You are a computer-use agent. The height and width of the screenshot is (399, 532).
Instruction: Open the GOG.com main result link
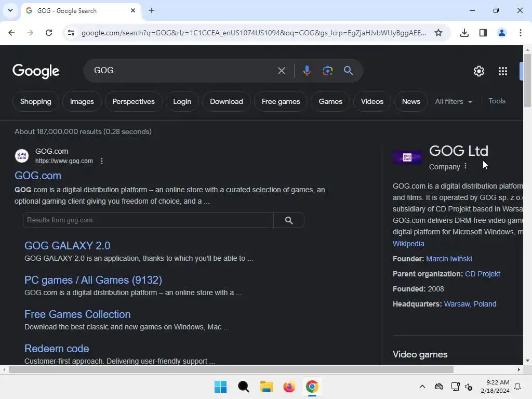click(38, 176)
